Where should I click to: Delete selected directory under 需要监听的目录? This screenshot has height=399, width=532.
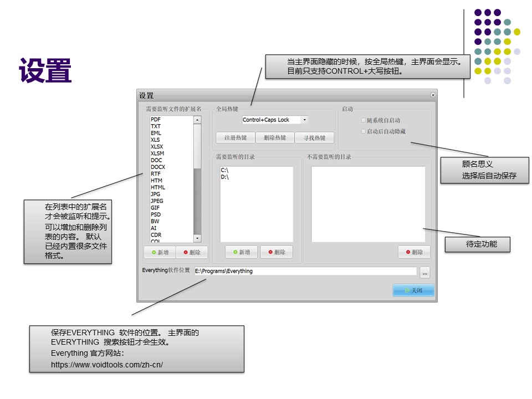[x=276, y=252]
